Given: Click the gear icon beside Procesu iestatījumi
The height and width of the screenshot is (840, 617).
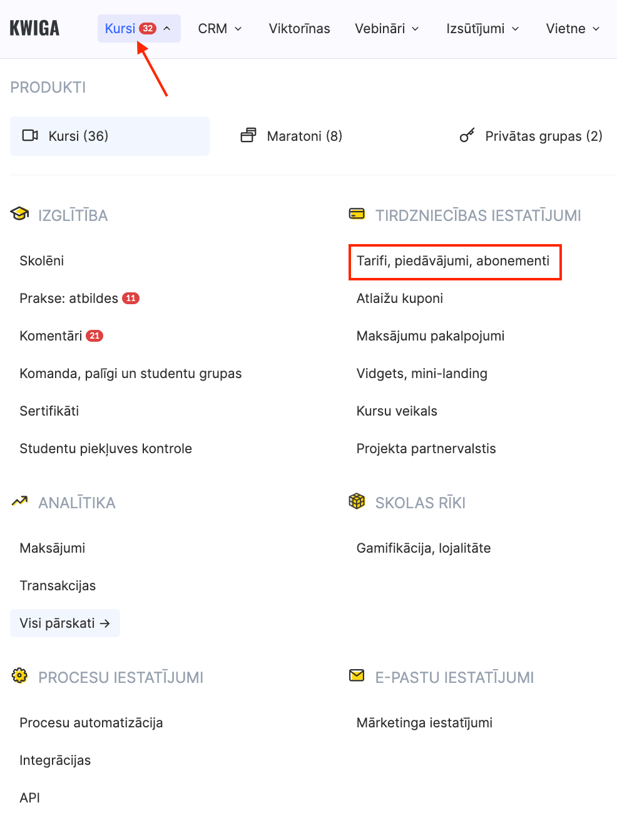Looking at the screenshot, I should (x=19, y=676).
